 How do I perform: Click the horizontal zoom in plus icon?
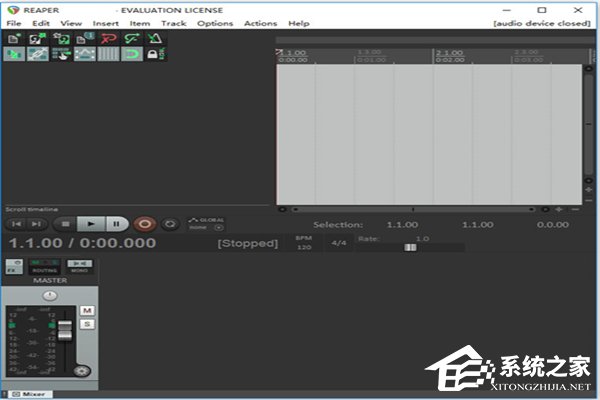tap(559, 209)
